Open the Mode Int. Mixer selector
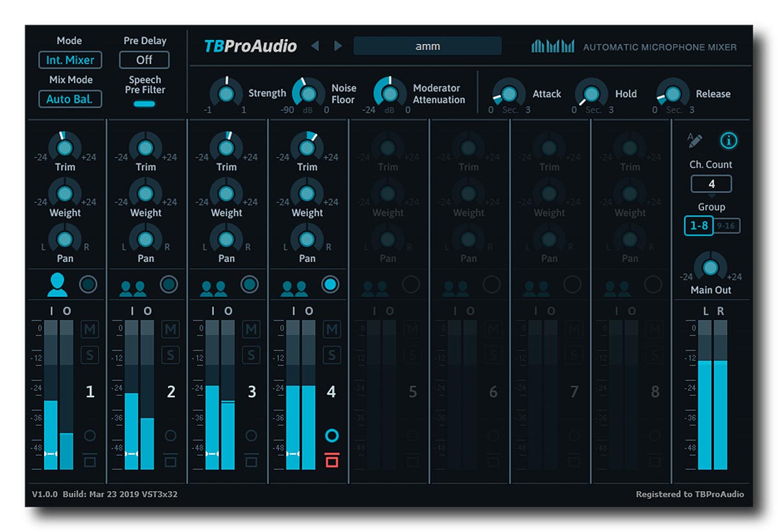778x532 pixels. 70,60
